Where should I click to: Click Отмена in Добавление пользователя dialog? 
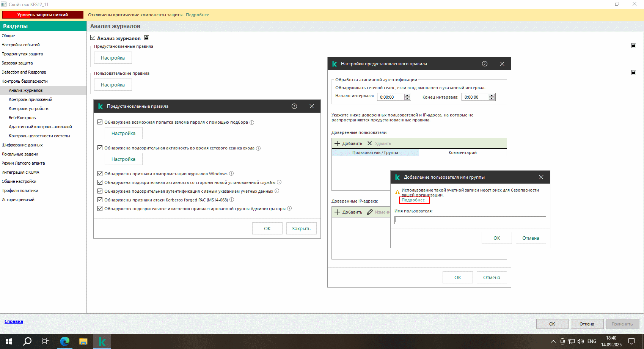point(530,238)
